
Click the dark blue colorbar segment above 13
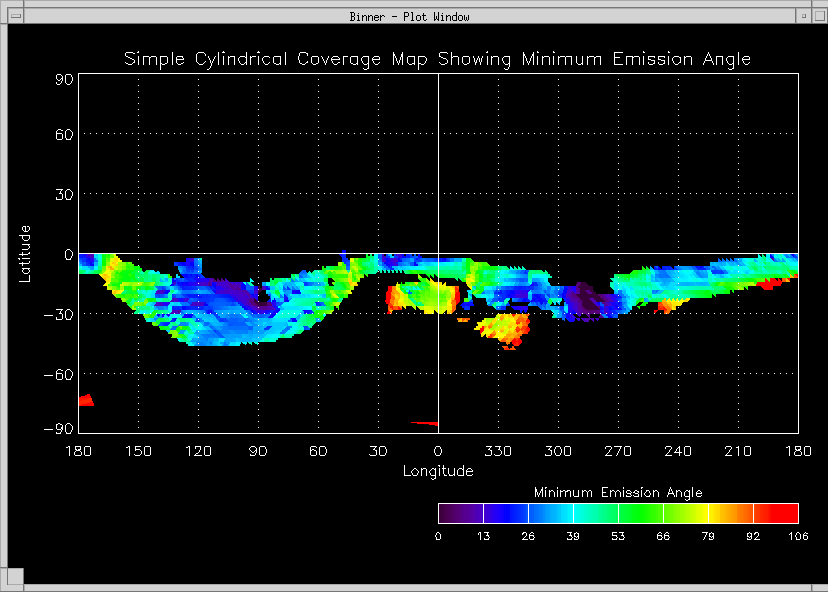click(x=505, y=513)
